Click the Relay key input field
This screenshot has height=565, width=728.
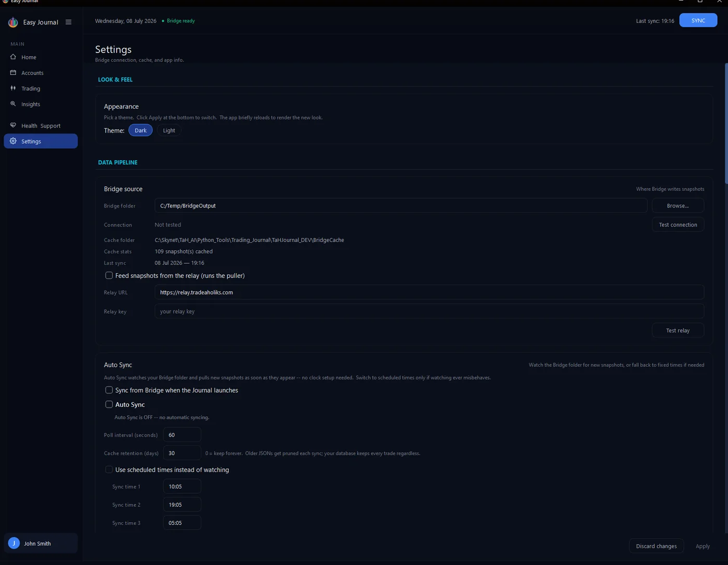coord(429,311)
